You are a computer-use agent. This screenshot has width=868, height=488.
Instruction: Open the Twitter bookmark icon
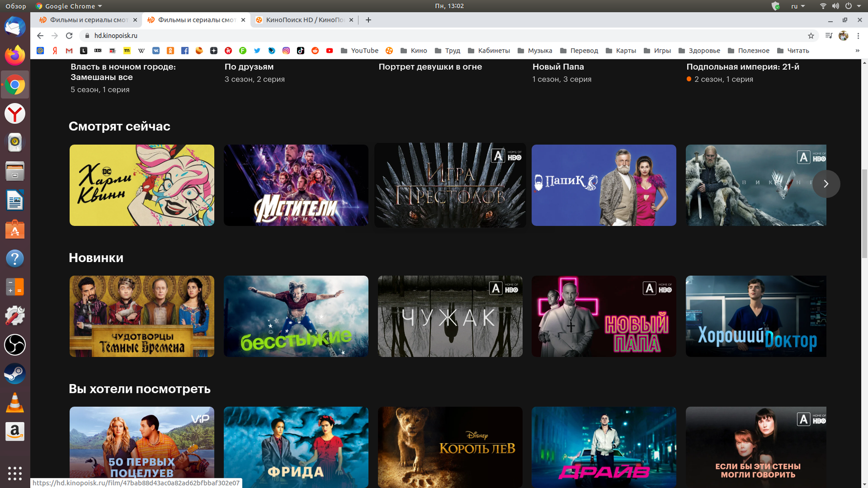(x=257, y=51)
